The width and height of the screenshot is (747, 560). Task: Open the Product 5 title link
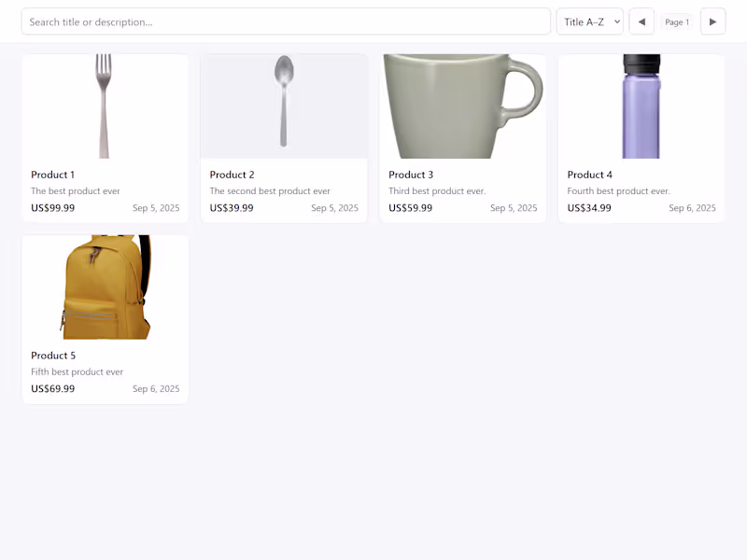coord(53,356)
